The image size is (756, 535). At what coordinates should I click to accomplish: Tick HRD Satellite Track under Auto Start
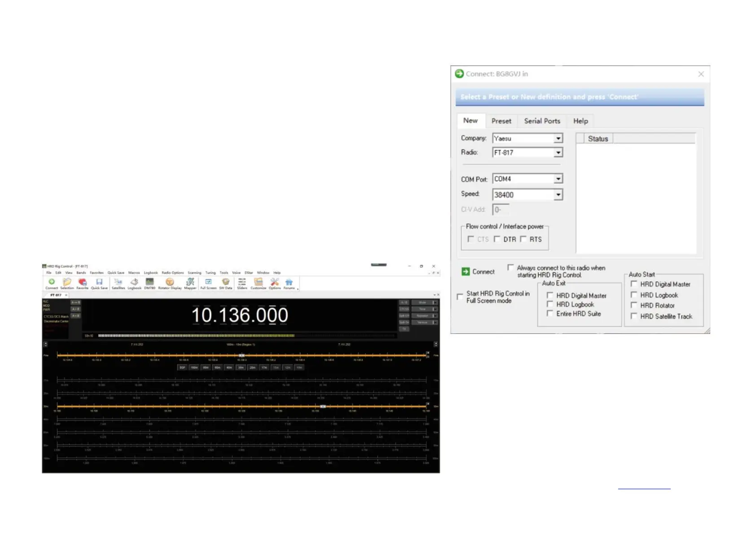click(x=634, y=316)
